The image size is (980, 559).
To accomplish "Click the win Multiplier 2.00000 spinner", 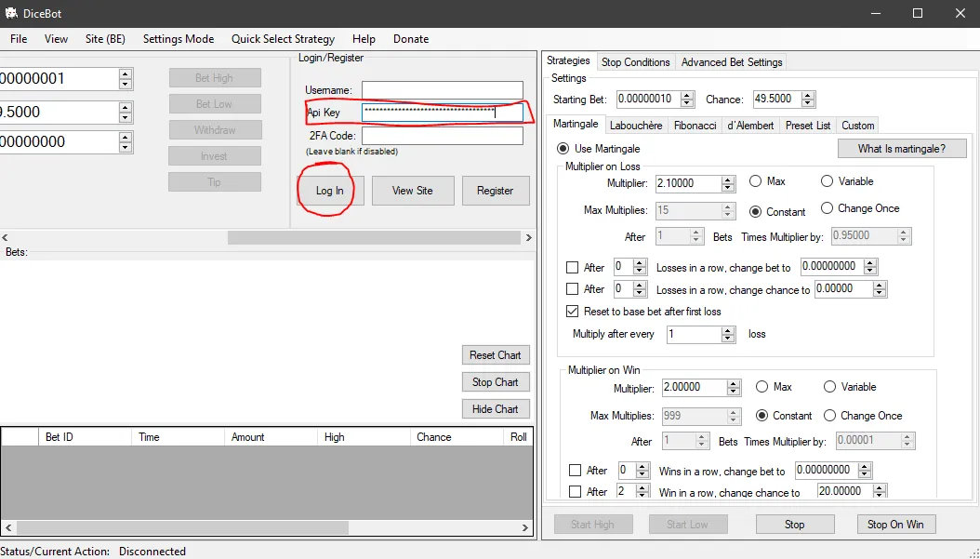I will pos(734,388).
